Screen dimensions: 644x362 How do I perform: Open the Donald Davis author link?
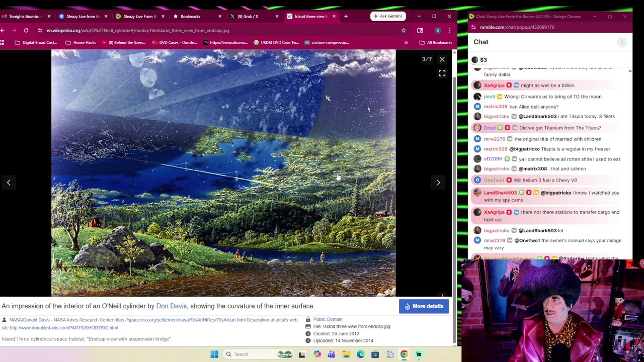pos(36,320)
